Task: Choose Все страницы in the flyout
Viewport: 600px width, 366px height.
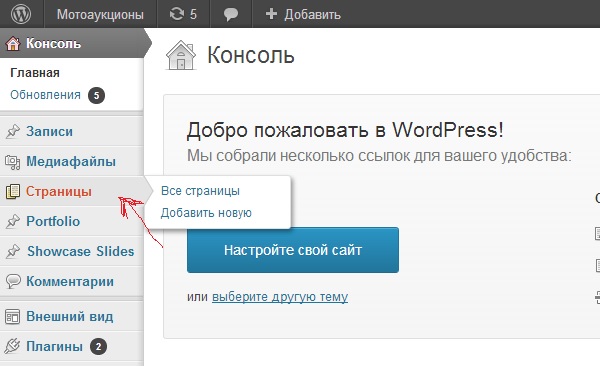Action: 200,191
